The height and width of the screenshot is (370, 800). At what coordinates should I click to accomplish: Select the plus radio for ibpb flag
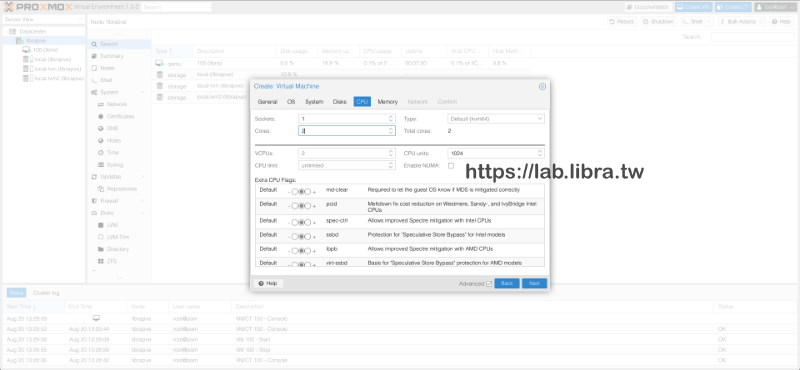(308, 251)
